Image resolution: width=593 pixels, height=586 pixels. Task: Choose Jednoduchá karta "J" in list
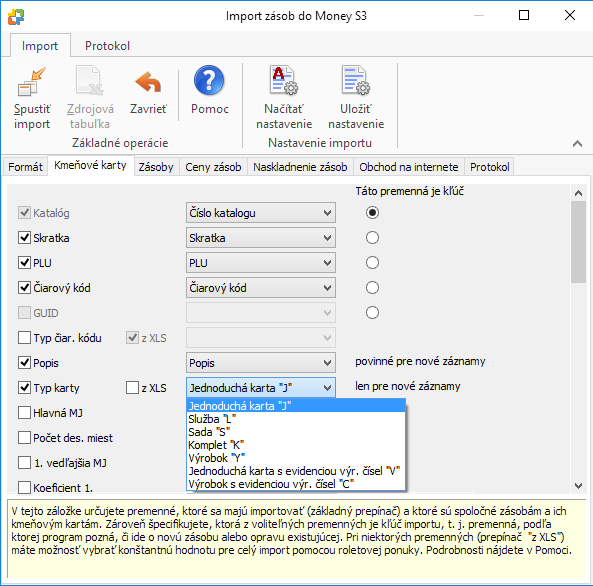296,406
